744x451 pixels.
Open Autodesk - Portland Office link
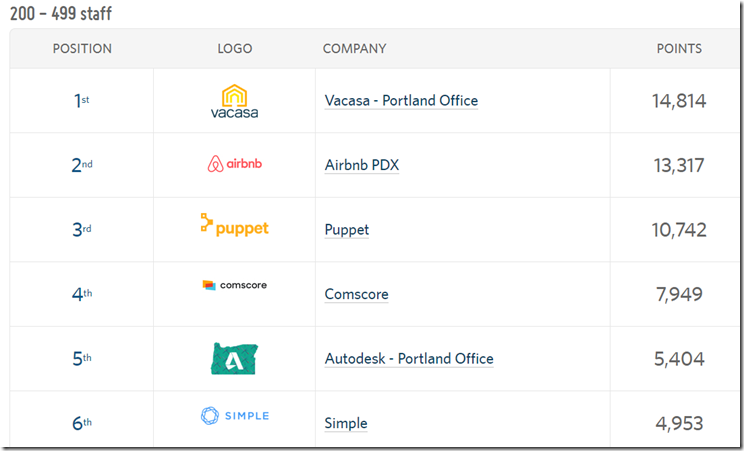click(x=409, y=359)
